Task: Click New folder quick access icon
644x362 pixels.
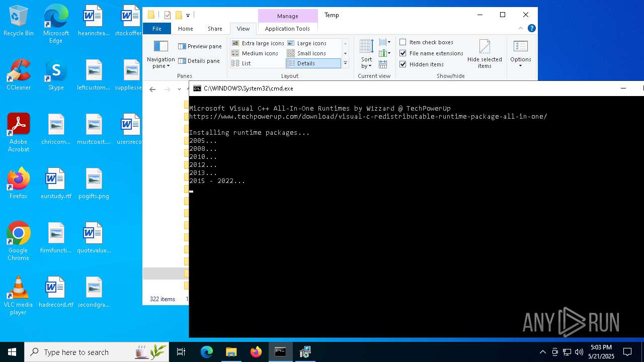Action: click(x=179, y=15)
